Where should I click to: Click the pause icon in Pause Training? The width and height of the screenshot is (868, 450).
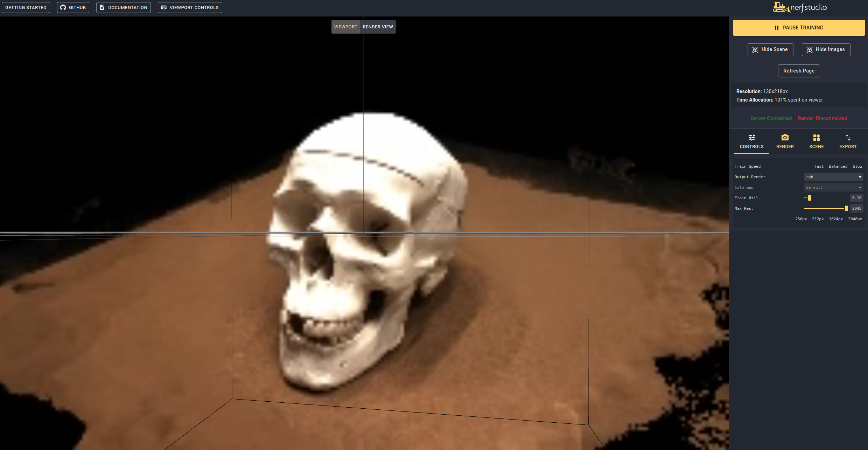point(777,28)
